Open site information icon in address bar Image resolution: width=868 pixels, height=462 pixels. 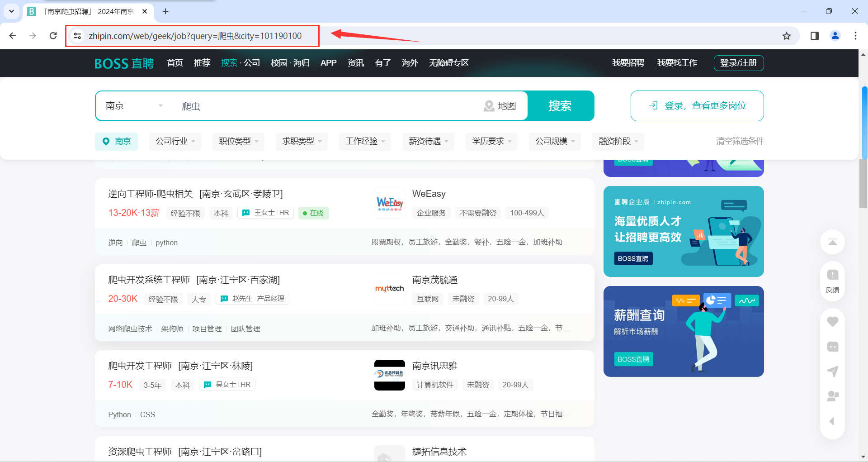point(77,36)
